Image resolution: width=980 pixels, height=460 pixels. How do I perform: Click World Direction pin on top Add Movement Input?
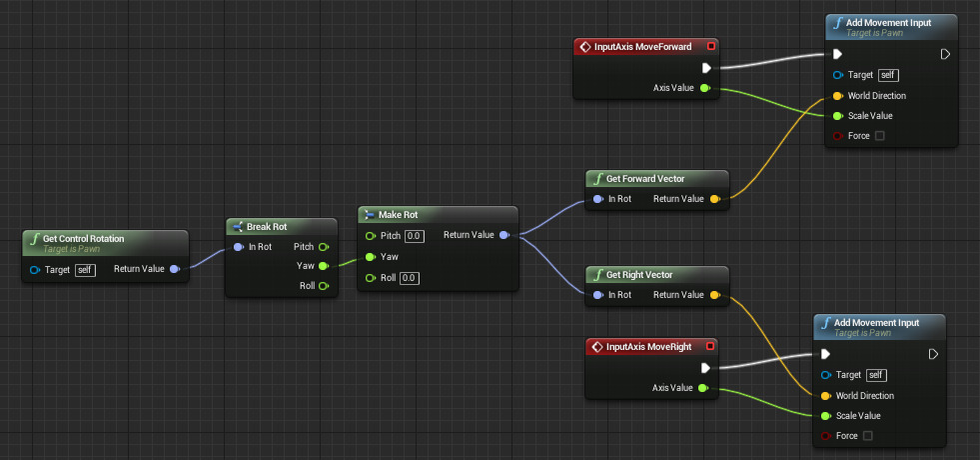[837, 96]
